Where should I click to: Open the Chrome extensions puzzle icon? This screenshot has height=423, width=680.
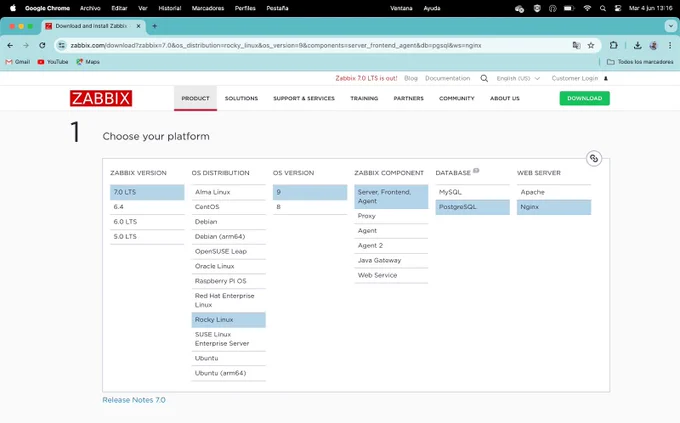click(613, 45)
